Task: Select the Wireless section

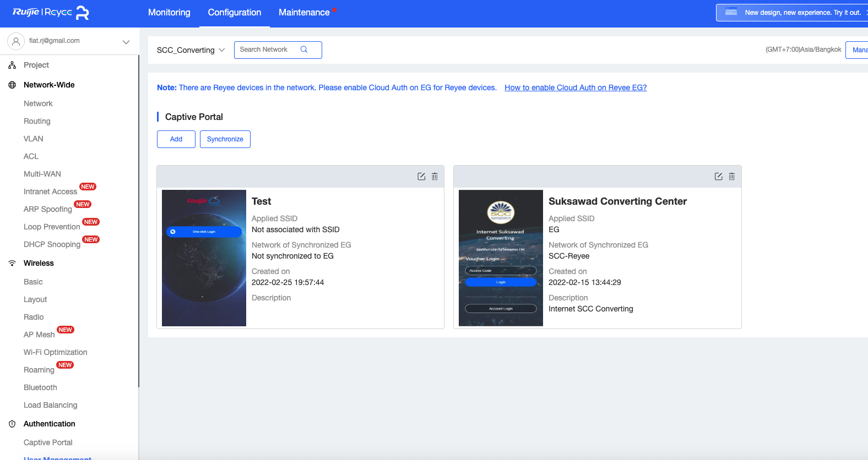Action: tap(39, 263)
